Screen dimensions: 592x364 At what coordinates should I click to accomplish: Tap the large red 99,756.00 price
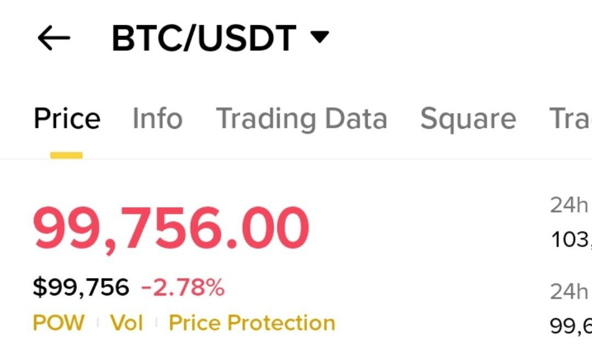tap(172, 228)
